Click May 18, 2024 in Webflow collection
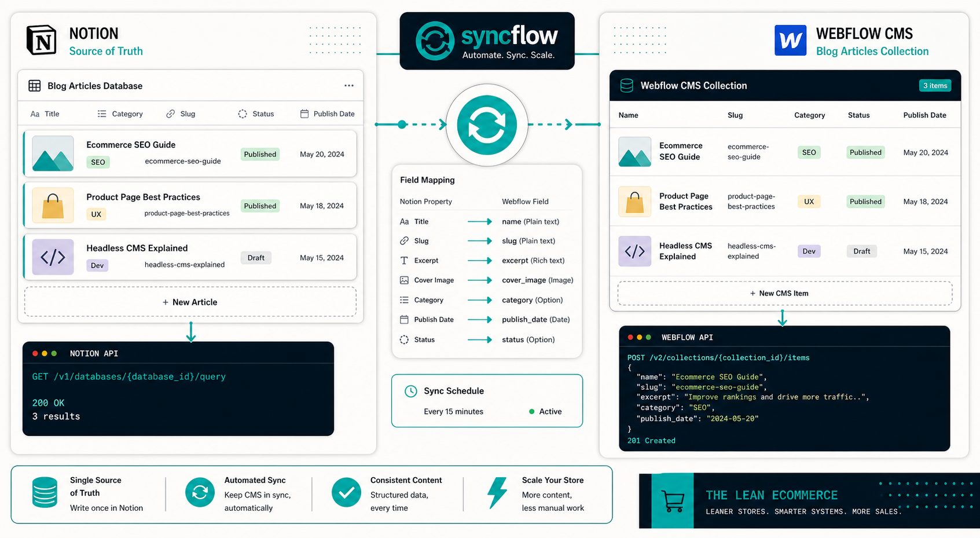The width and height of the screenshot is (980, 538). (x=926, y=202)
